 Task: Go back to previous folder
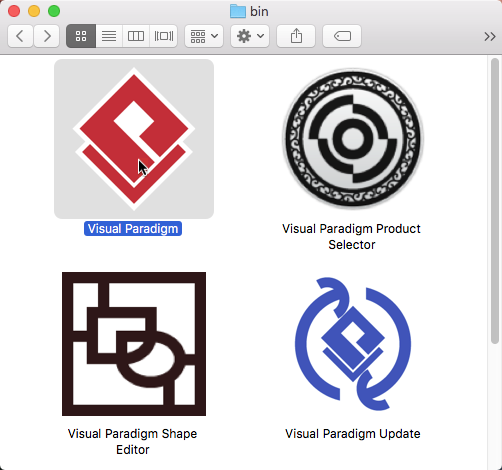point(20,36)
